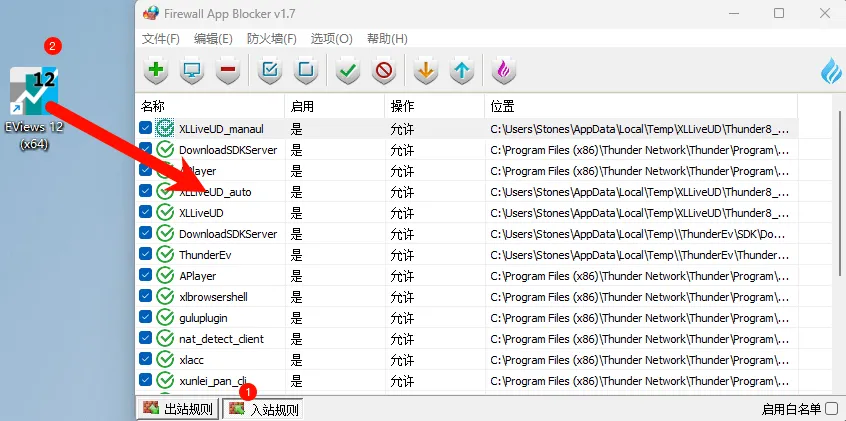Open the 文件(F) menu
Viewport: 846px width, 421px height.
(x=161, y=39)
